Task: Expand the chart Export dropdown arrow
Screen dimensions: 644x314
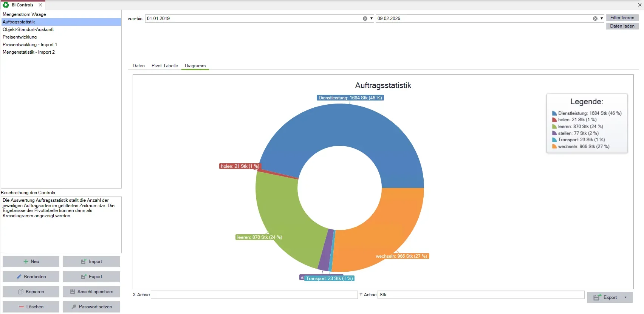Action: pos(625,297)
